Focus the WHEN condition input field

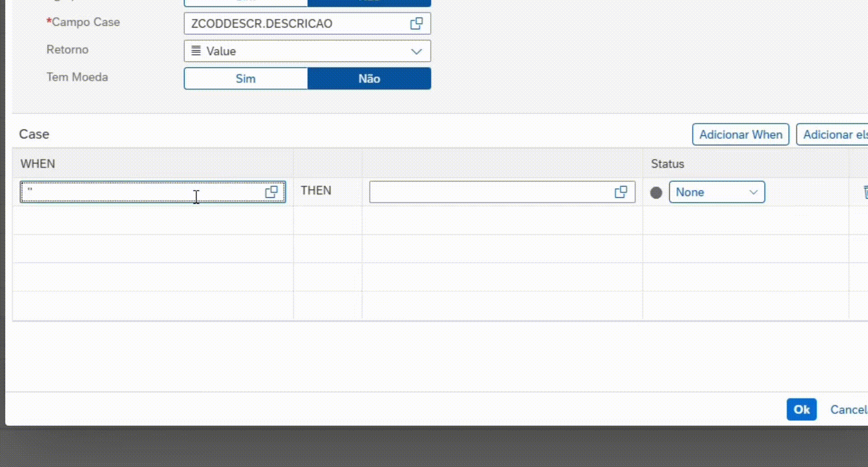pos(140,192)
